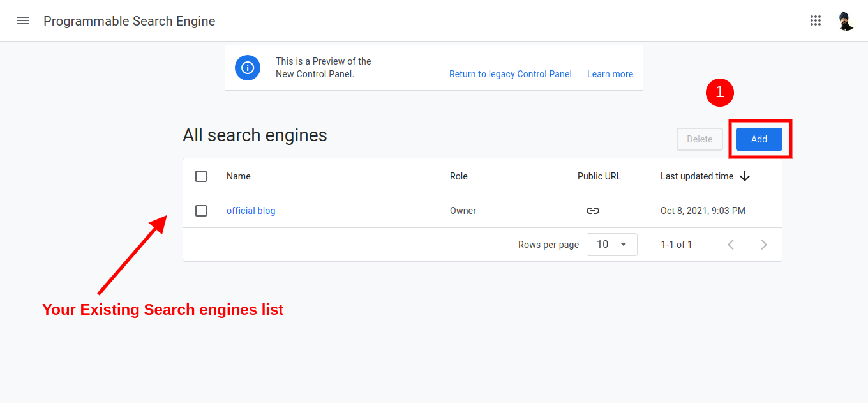Open the navigation hamburger menu
The image size is (868, 403).
pos(23,20)
